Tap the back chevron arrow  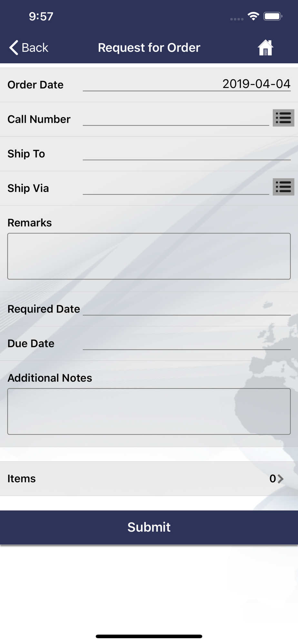tap(14, 48)
